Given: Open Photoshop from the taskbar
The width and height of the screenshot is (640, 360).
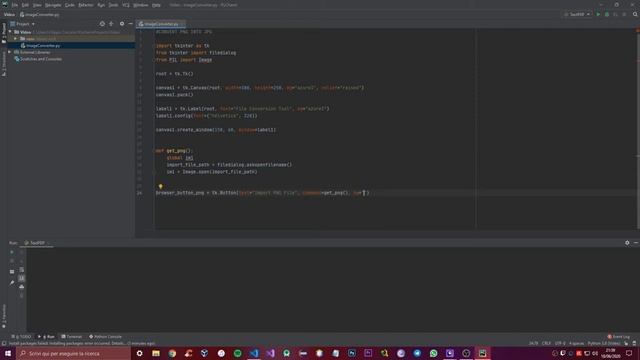Looking at the screenshot, I should pyautogui.click(x=352, y=353).
